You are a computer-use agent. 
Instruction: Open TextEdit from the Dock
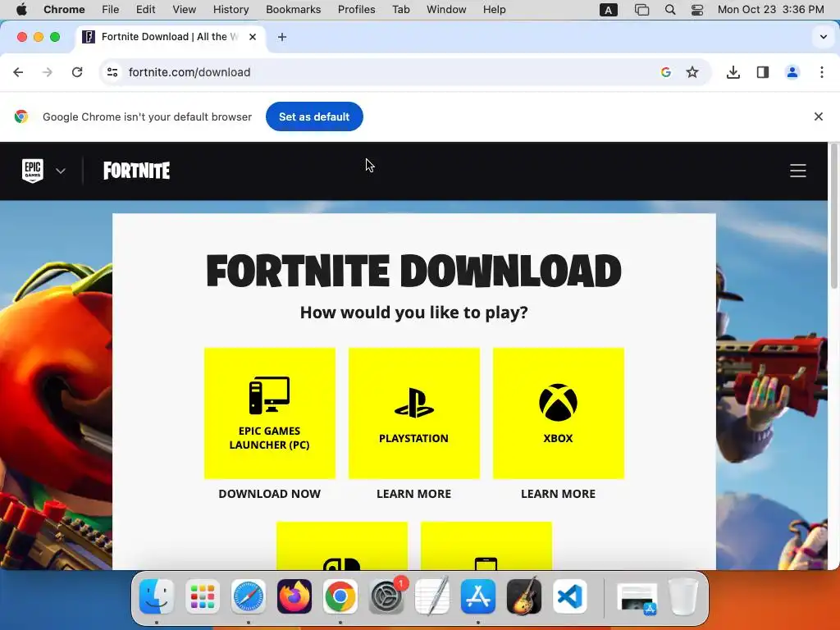click(432, 596)
